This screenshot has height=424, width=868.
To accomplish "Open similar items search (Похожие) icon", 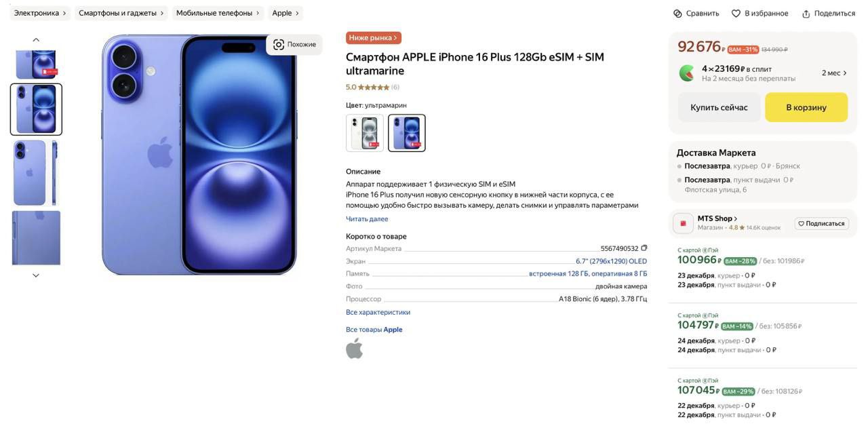I will pyautogui.click(x=279, y=45).
